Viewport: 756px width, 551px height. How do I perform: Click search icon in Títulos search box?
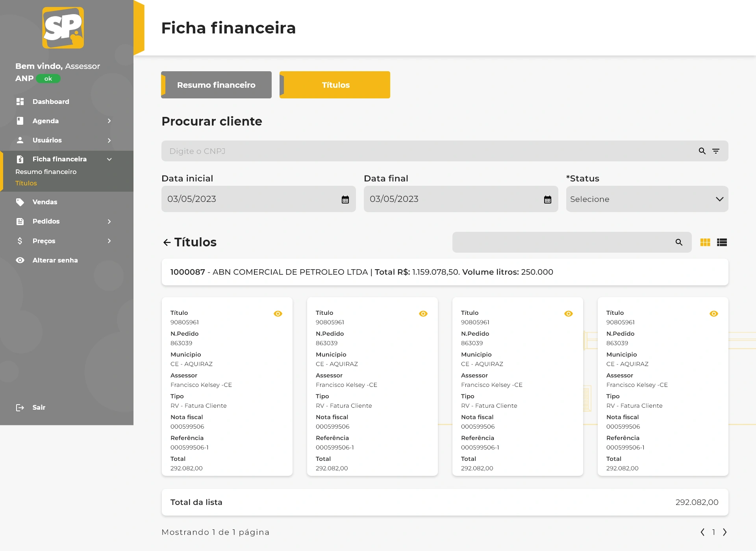[x=679, y=242]
